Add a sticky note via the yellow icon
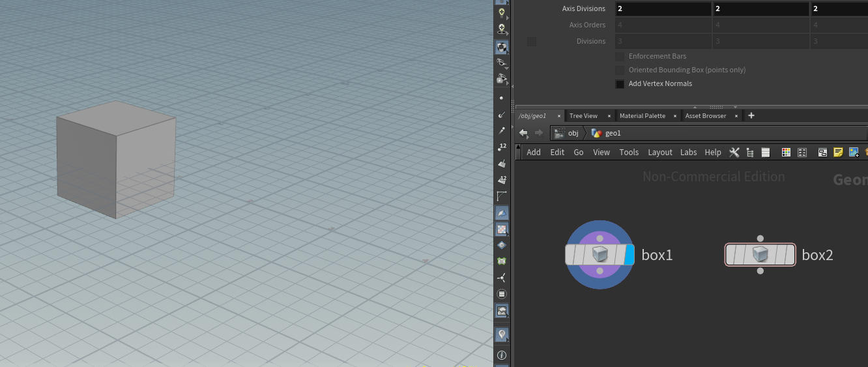The height and width of the screenshot is (367, 868). point(838,152)
